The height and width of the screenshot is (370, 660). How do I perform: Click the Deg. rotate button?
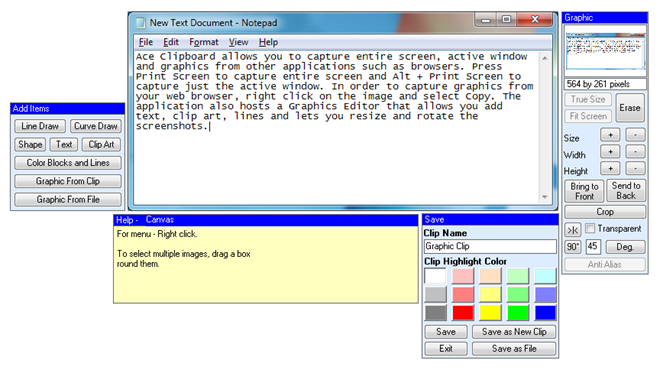point(625,247)
